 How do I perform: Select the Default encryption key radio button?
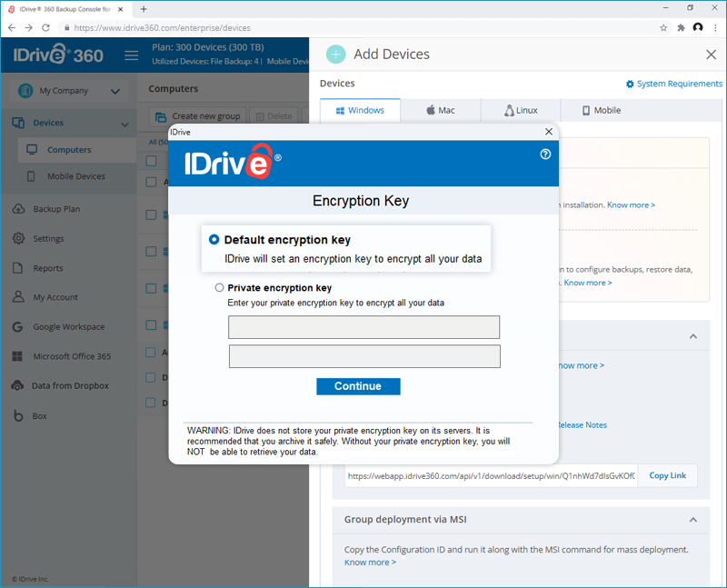(214, 239)
